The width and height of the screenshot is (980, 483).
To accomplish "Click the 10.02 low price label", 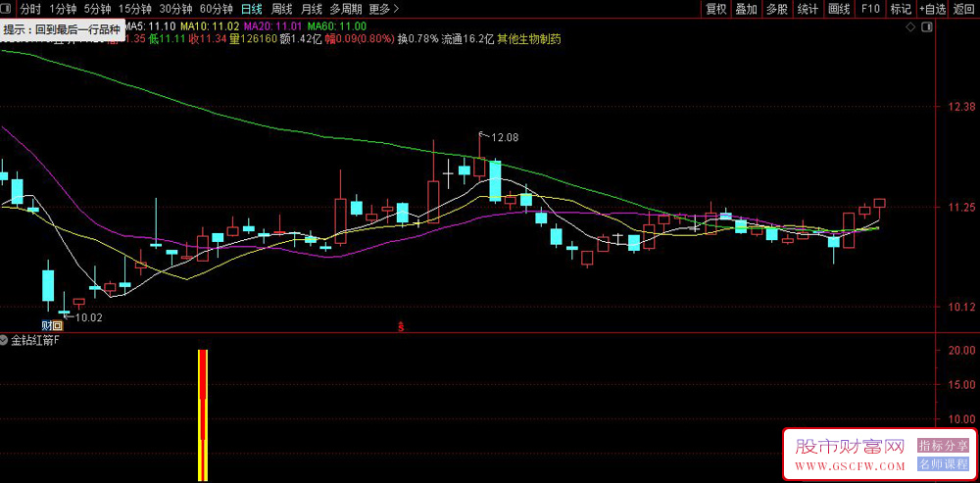I will [x=88, y=317].
